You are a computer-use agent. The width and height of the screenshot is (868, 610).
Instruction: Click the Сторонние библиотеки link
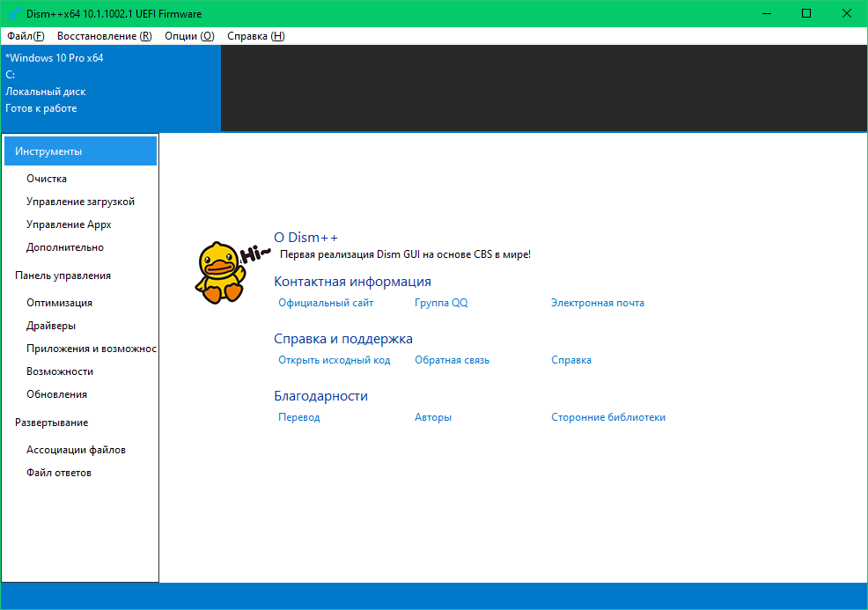click(607, 417)
